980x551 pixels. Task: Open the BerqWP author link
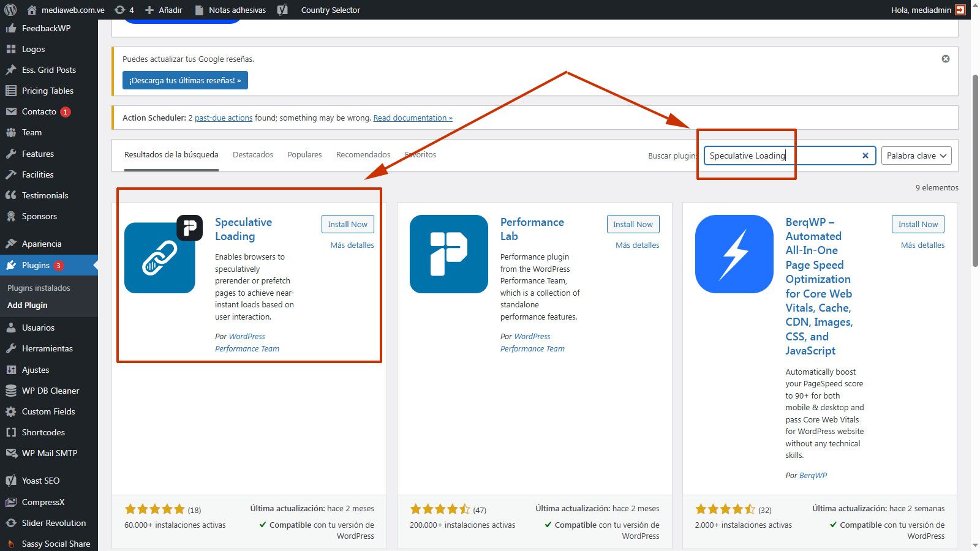point(813,475)
